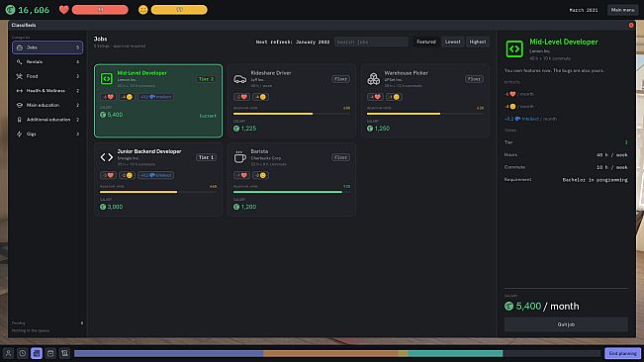Open the Gigs category
This screenshot has width=644, height=362.
click(x=47, y=134)
